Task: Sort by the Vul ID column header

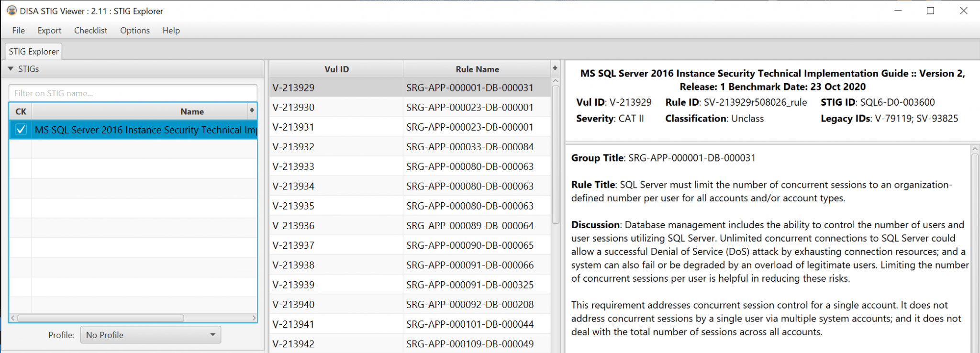Action: tap(336, 69)
